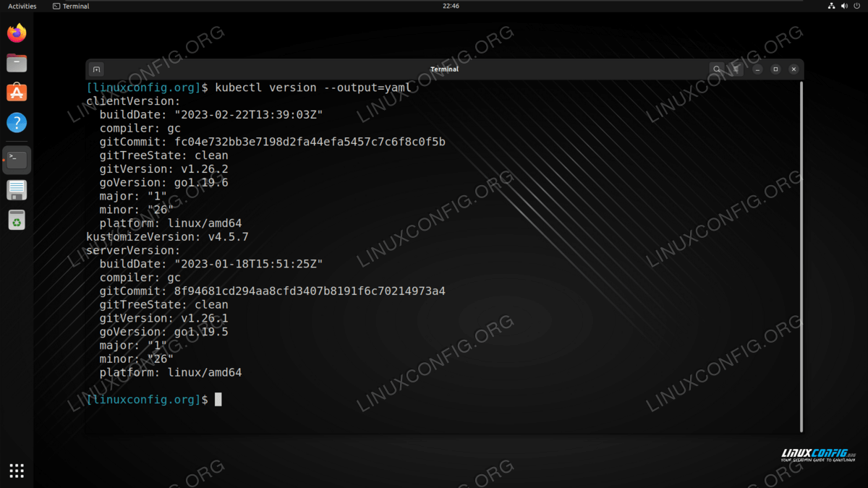Launch the Files manager from the dock
This screenshot has width=868, height=488.
17,63
